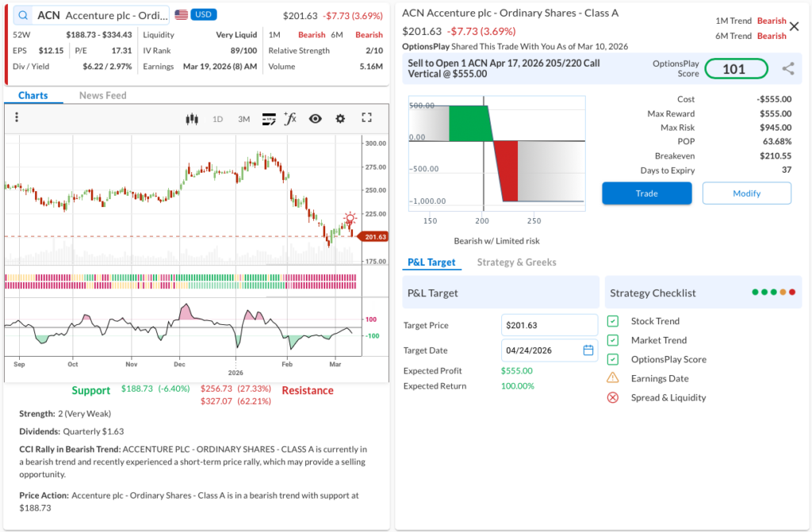The height and width of the screenshot is (532, 812).
Task: Click the Target Price input field
Action: (x=549, y=325)
